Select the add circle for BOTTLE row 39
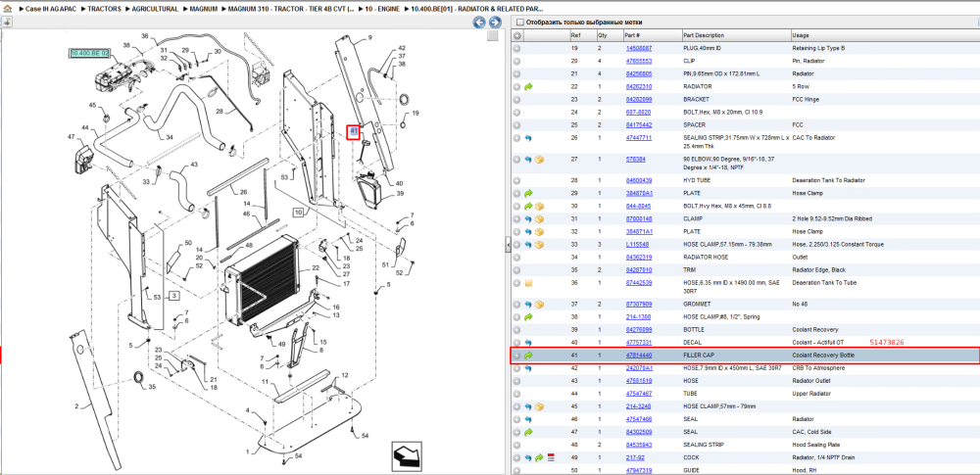980x475 pixels. click(x=516, y=330)
